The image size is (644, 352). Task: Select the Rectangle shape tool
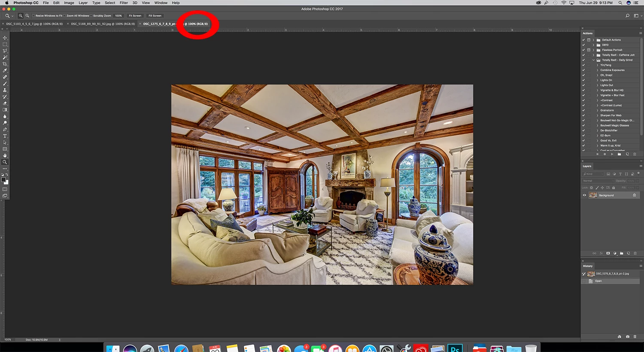coord(5,149)
